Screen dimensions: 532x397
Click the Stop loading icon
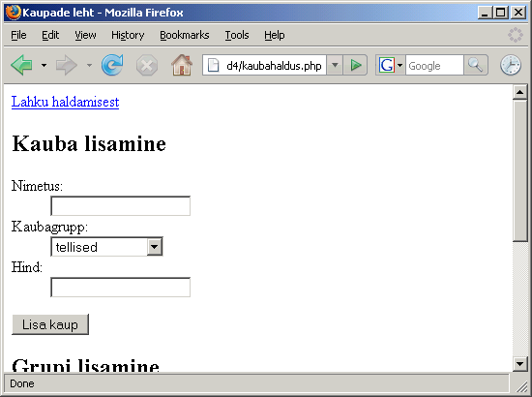[147, 65]
